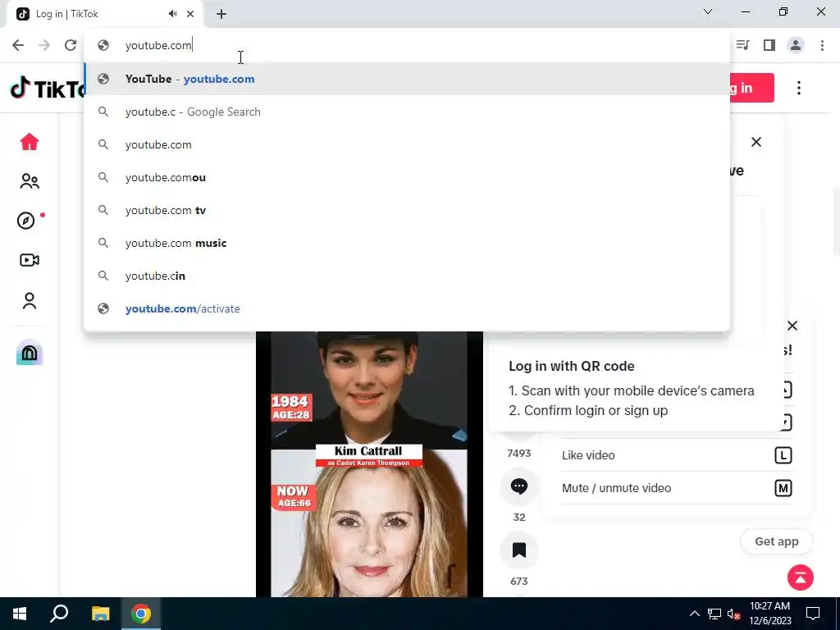This screenshot has height=630, width=840.
Task: Open the tab search chevron
Action: pyautogui.click(x=708, y=11)
